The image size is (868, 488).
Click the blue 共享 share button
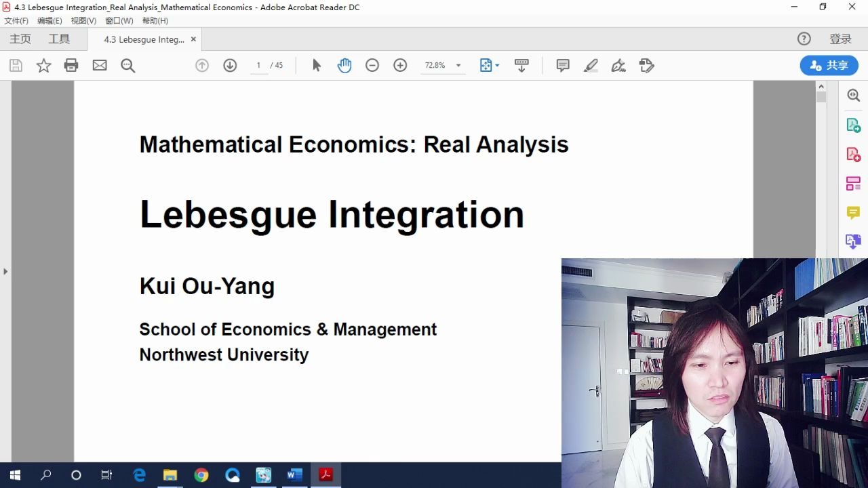[829, 66]
